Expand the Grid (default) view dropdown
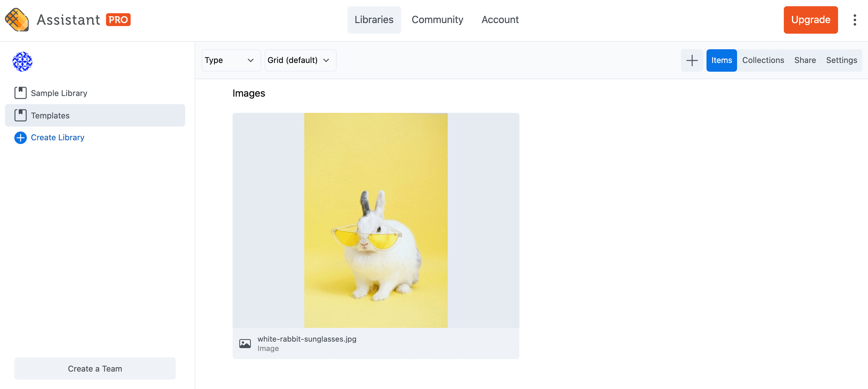The height and width of the screenshot is (389, 868). (298, 60)
